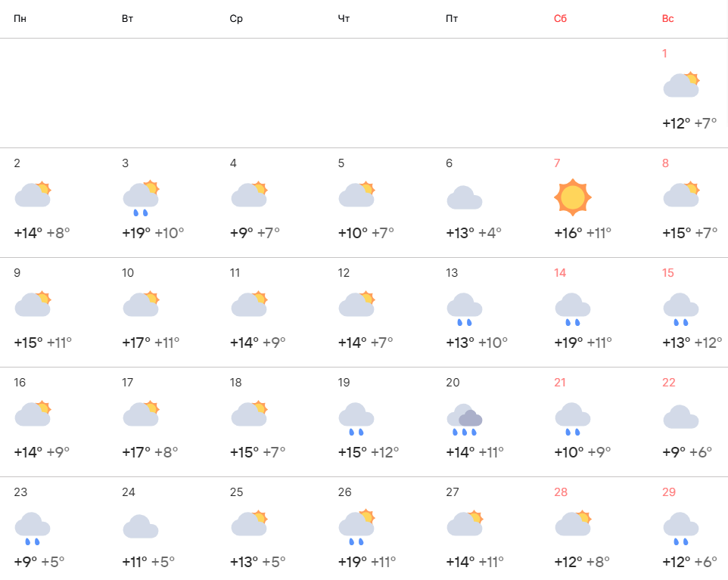Click the +19° +11° temperature on day 14
728x580 pixels.
(583, 343)
